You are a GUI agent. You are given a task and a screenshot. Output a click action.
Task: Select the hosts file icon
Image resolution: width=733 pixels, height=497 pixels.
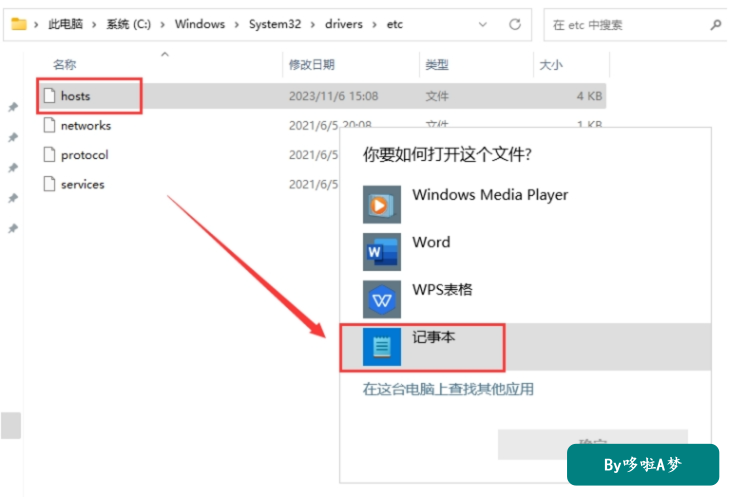(49, 96)
